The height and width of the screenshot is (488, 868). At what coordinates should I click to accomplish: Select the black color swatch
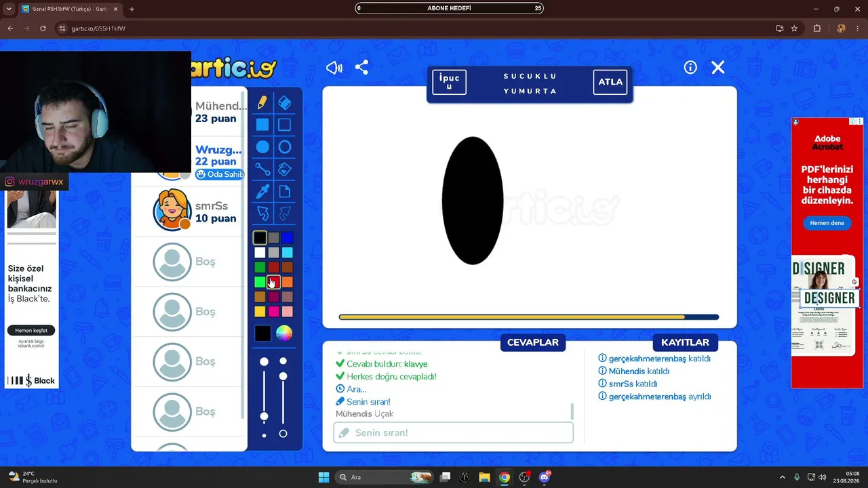tap(260, 238)
